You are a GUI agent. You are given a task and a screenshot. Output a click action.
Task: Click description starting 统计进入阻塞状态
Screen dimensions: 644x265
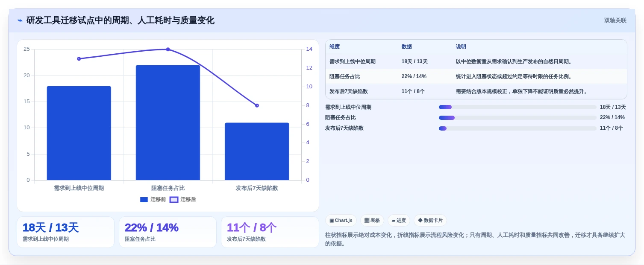click(515, 76)
